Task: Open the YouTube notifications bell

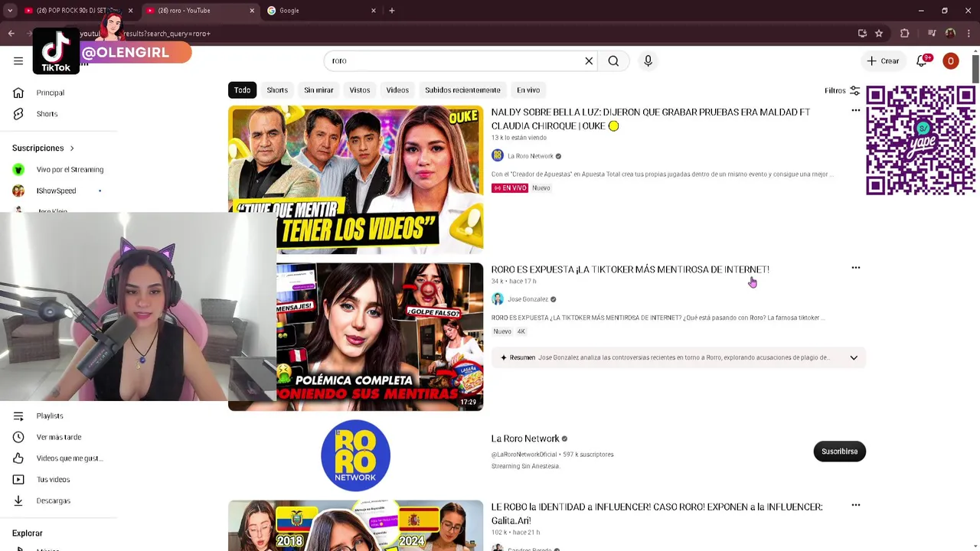Action: (922, 61)
